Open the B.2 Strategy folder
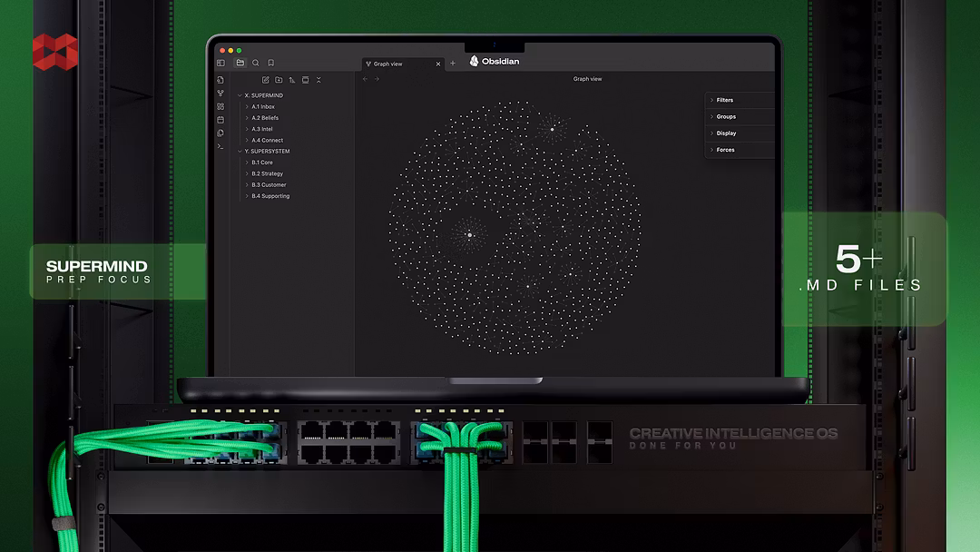 point(267,173)
